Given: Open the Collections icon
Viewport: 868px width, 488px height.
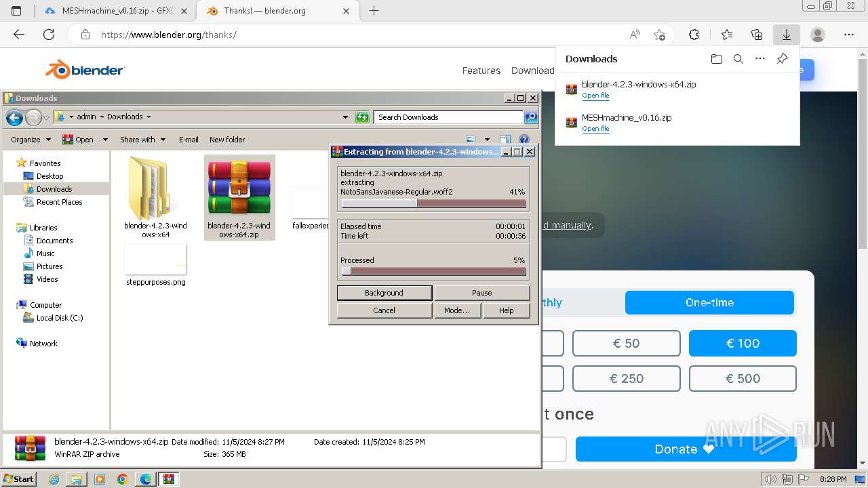Looking at the screenshot, I should [757, 35].
